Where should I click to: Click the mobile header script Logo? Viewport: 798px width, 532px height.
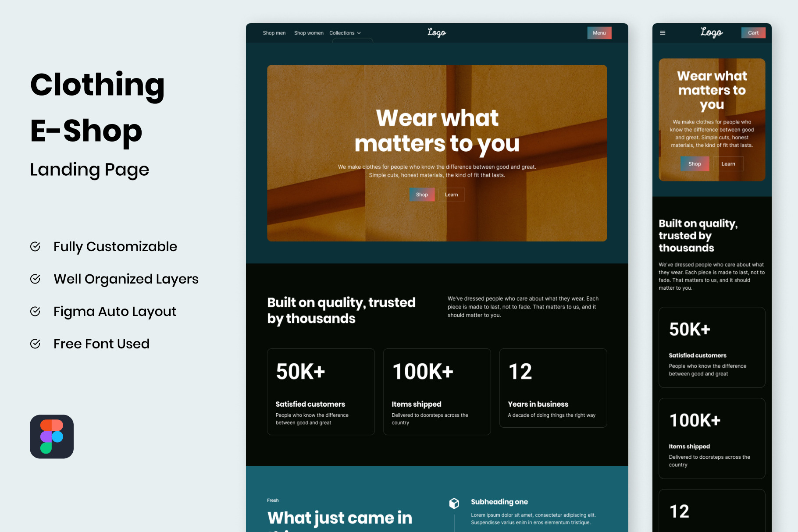pos(711,33)
